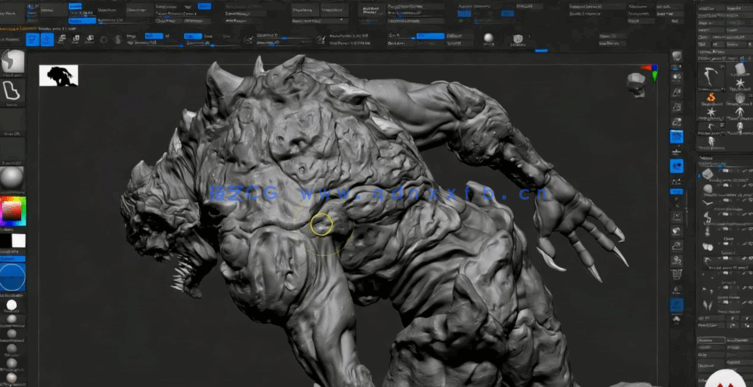Select the second subtool row in SubTool list
The width and height of the screenshot is (753, 387).
coord(725,188)
